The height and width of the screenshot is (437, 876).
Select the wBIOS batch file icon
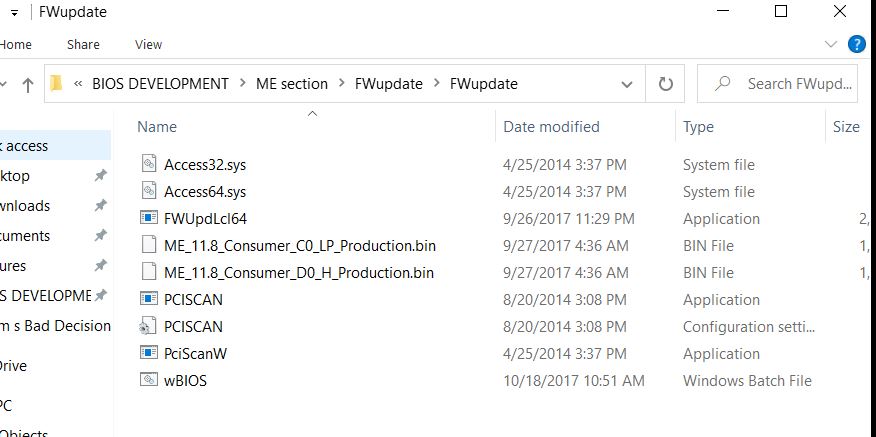(148, 380)
